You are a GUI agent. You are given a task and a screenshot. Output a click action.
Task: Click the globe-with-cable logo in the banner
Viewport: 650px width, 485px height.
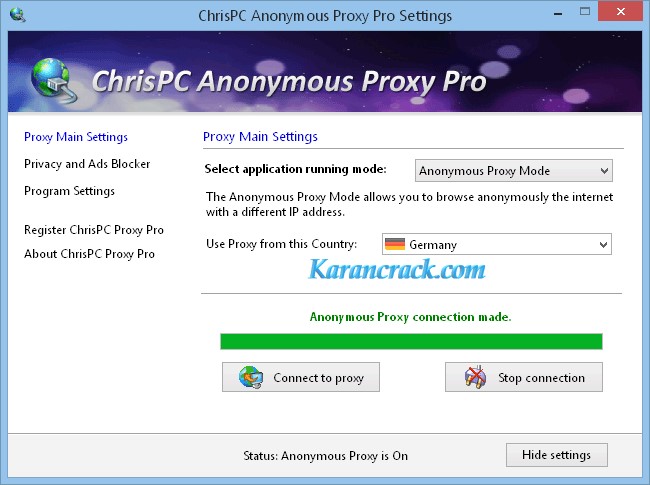[x=53, y=80]
